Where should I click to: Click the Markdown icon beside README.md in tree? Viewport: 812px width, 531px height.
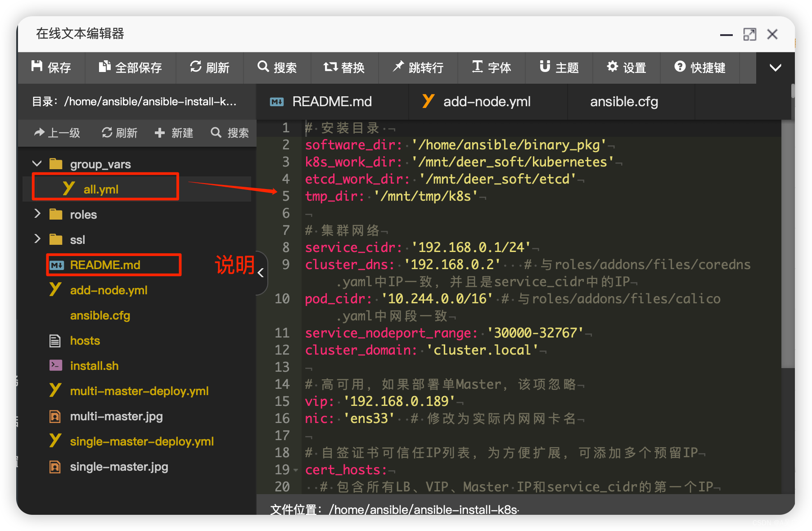click(x=56, y=265)
